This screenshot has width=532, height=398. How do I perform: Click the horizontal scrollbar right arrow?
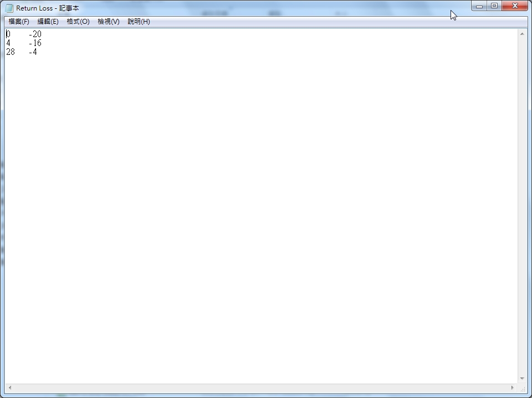pos(512,387)
